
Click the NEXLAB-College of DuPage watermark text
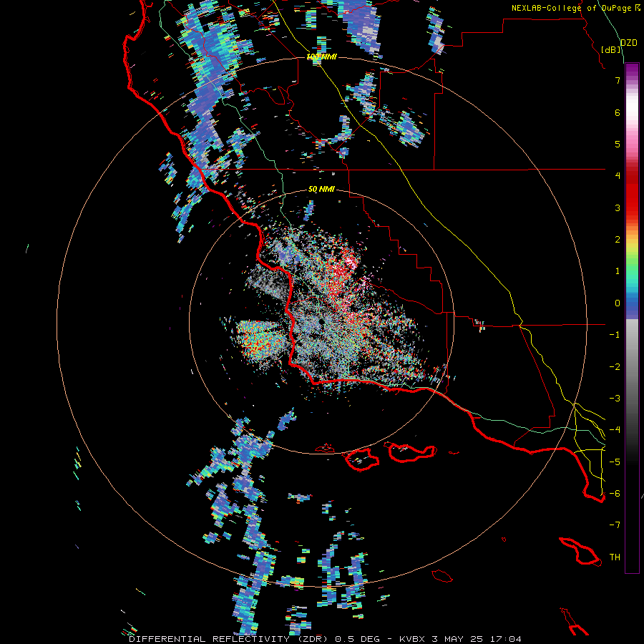572,8
